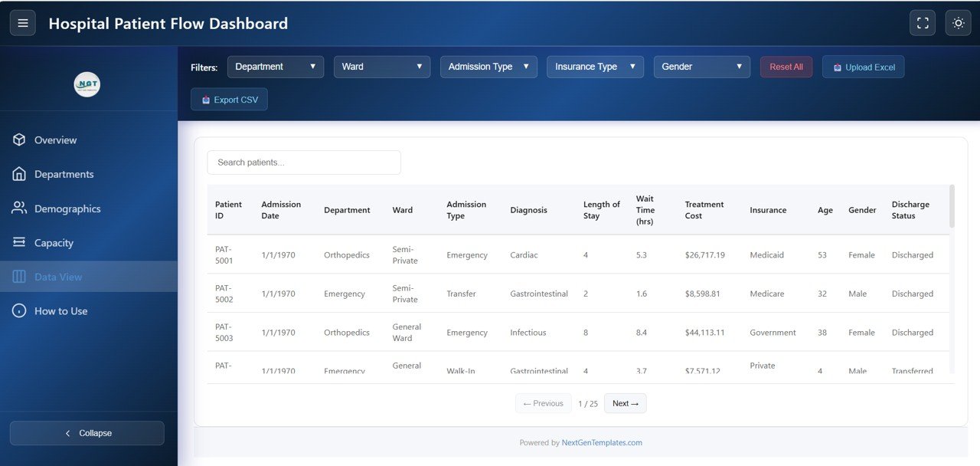Click the Reset All button
Viewport: 980px width, 466px height.
[x=786, y=67]
